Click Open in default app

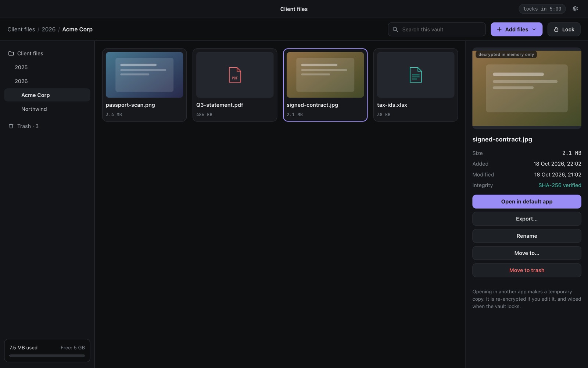coord(527,202)
